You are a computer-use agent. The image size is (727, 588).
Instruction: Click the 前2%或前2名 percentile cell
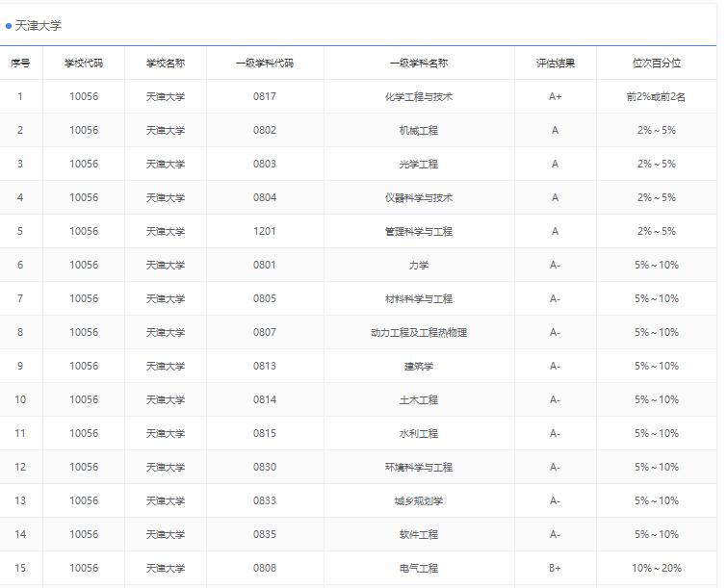(656, 97)
